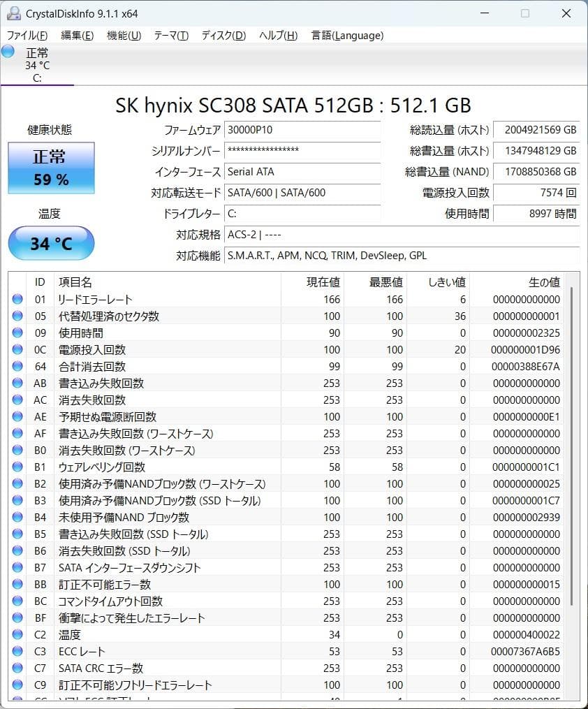This screenshot has width=588, height=709.
Task: Click the status orb of row B3
Action: [17, 500]
